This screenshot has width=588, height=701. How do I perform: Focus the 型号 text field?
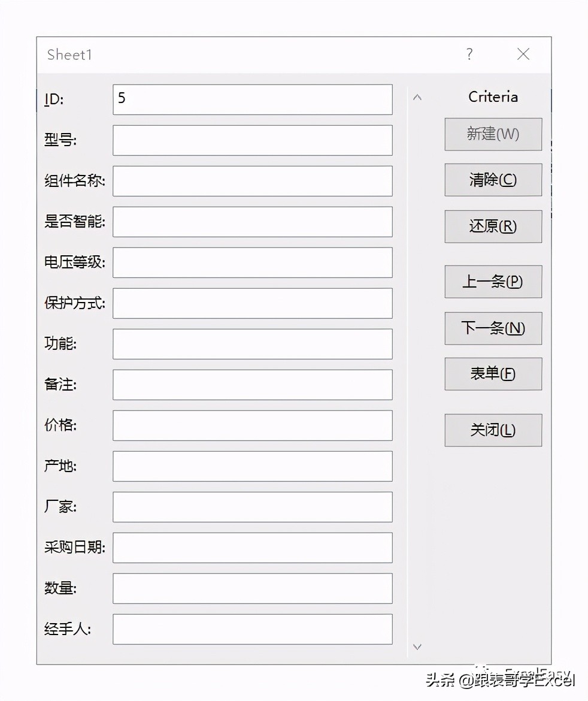coord(252,140)
